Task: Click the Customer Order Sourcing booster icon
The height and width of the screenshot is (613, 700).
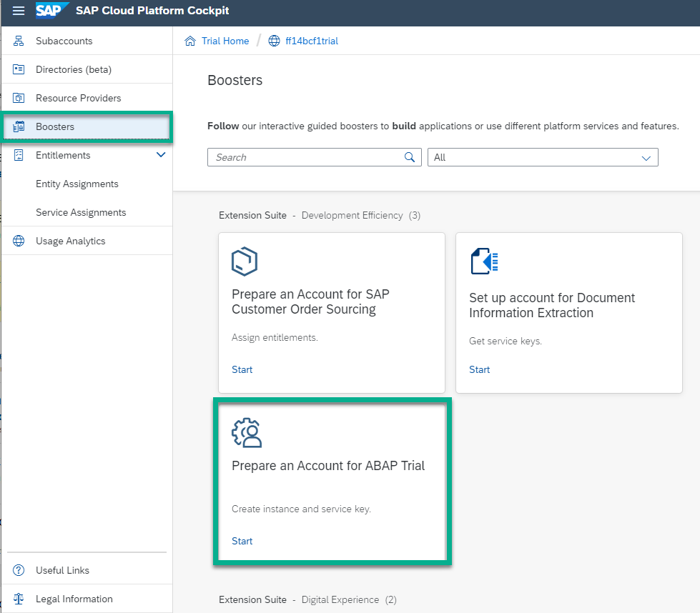Action: pos(245,261)
